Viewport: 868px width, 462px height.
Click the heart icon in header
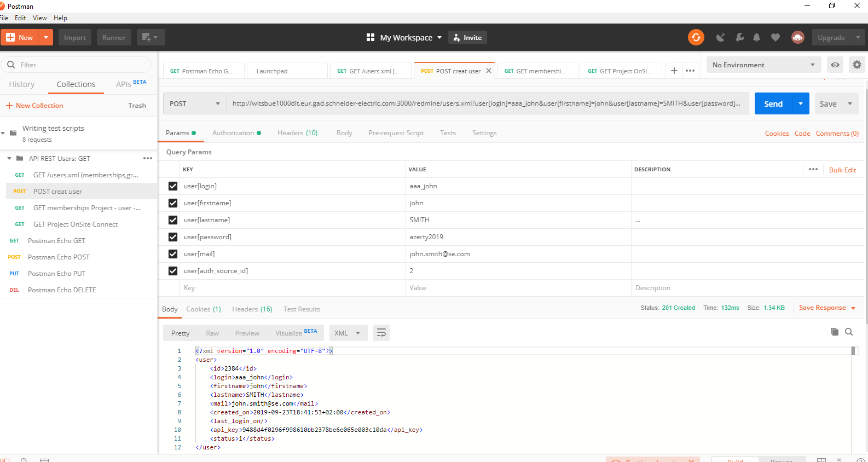775,37
